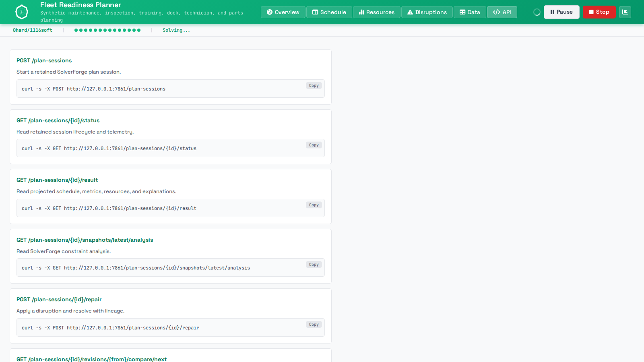Image resolution: width=644 pixels, height=362 pixels.
Task: Click the Schedule columns icon
Action: click(x=315, y=12)
